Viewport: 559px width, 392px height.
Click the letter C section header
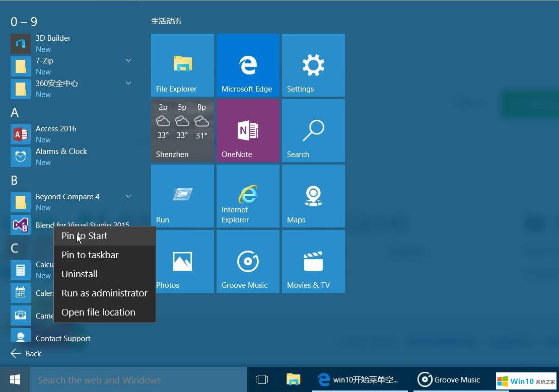tap(15, 248)
